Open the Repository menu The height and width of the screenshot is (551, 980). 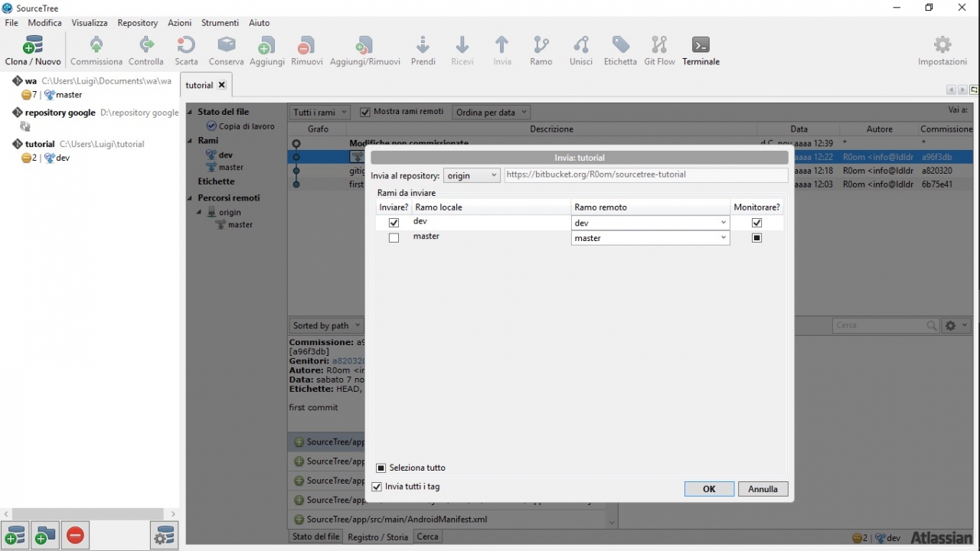point(138,23)
